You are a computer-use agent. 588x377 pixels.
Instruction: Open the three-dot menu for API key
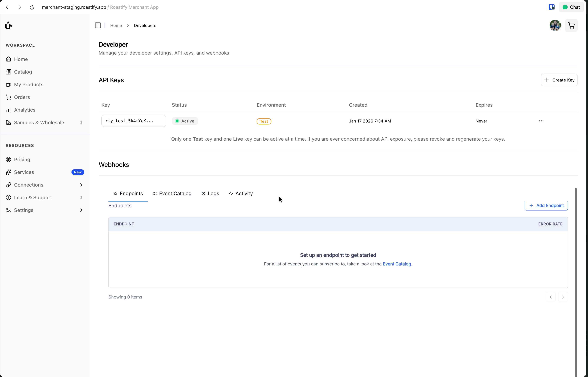541,121
